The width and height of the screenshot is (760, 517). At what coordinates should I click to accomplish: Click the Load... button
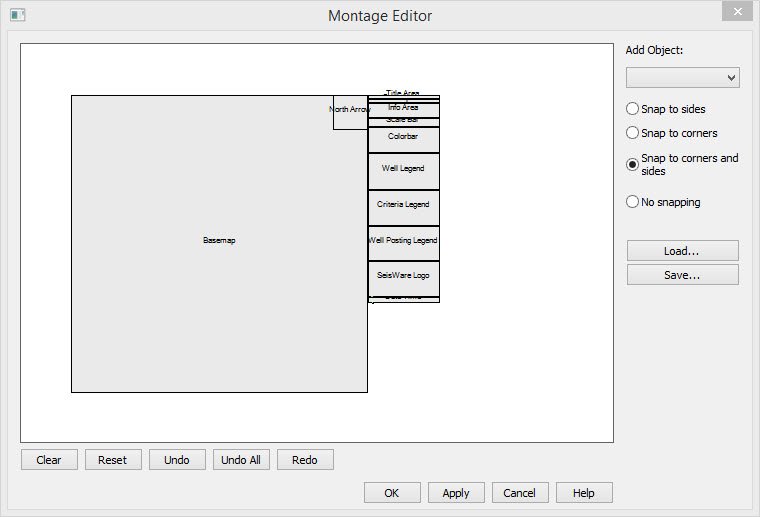(x=682, y=251)
